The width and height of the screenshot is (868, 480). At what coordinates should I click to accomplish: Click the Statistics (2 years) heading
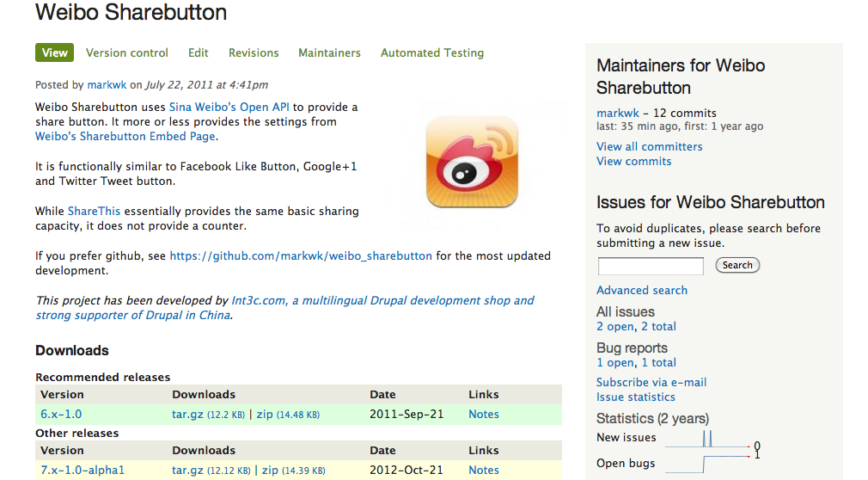652,418
